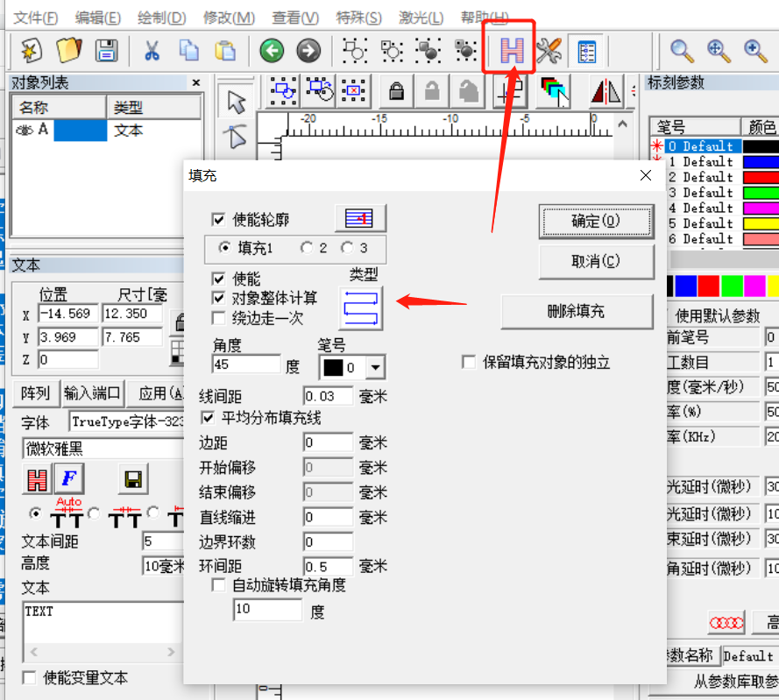Close the 对象列表 panel
Viewport: 779px width, 700px height.
[x=196, y=82]
